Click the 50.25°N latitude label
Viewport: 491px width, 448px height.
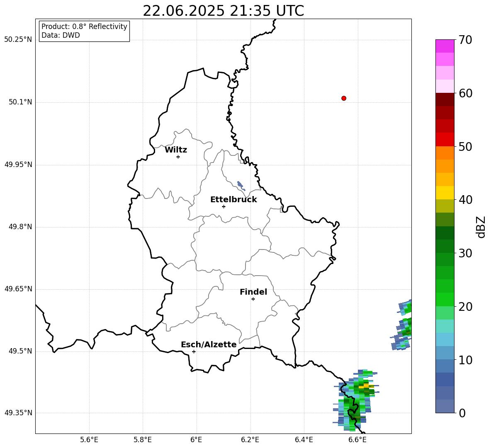coord(18,40)
